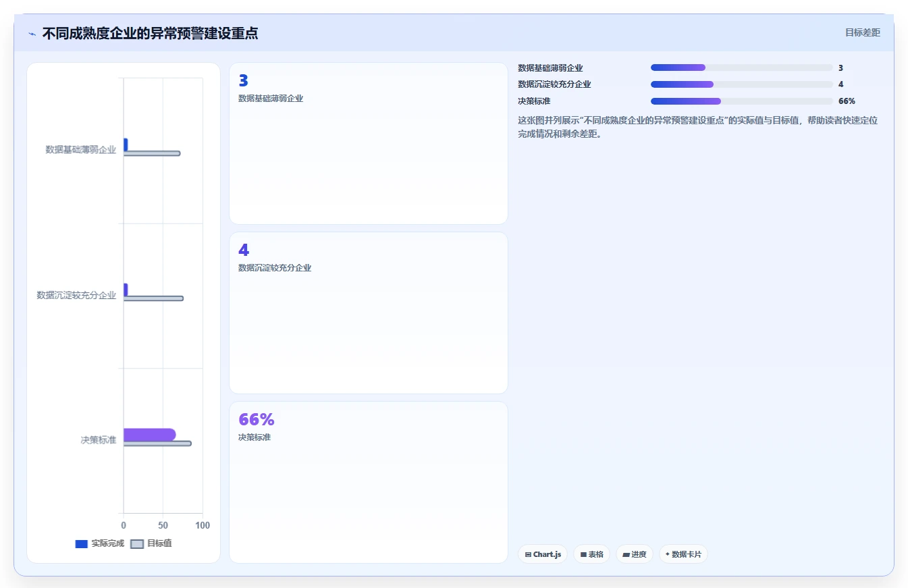The image size is (908, 588).
Task: Click the 数据基础薄弱企业 progress bar
Action: (741, 68)
